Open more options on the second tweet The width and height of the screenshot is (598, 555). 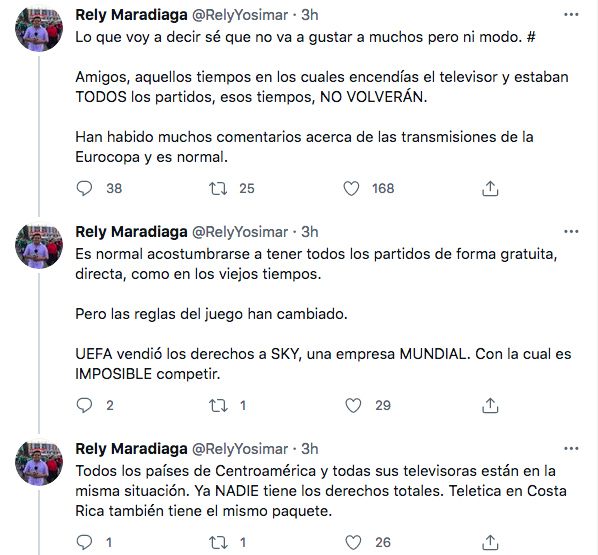tap(571, 232)
